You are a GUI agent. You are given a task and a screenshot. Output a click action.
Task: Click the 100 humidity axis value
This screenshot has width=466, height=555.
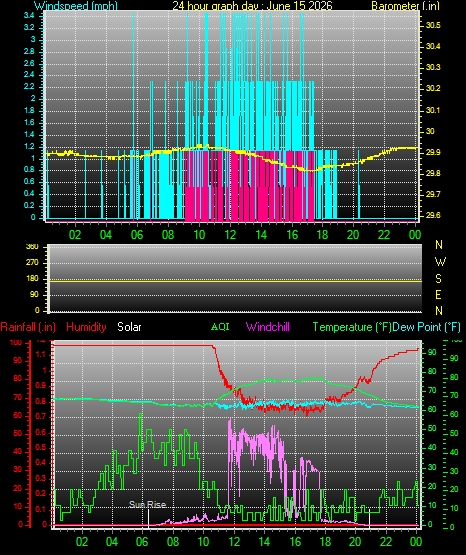coord(16,343)
